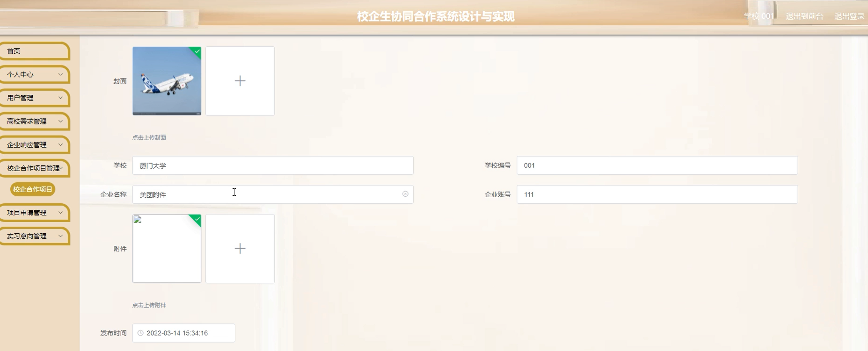The height and width of the screenshot is (351, 868).
Task: Click the 学校 input containing 厦门大学
Action: [273, 165]
